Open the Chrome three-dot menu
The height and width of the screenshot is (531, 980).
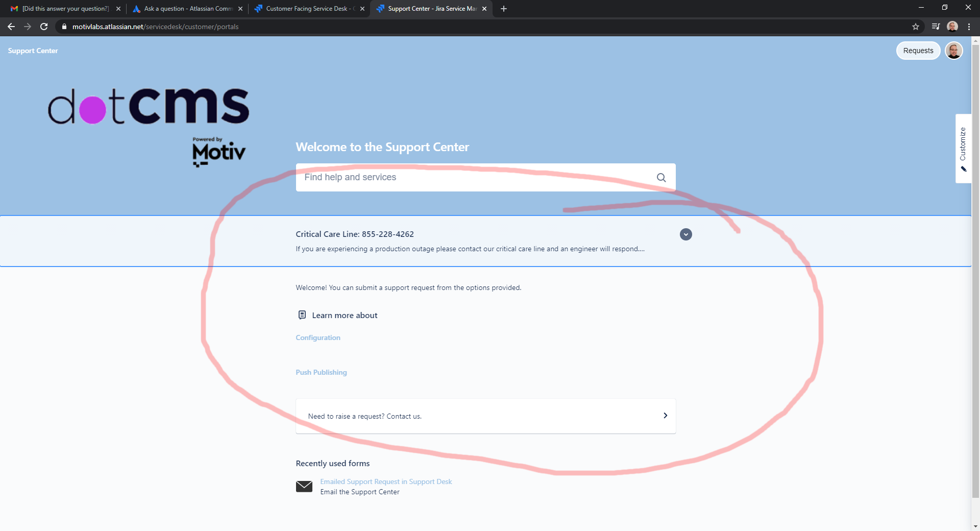pos(969,27)
